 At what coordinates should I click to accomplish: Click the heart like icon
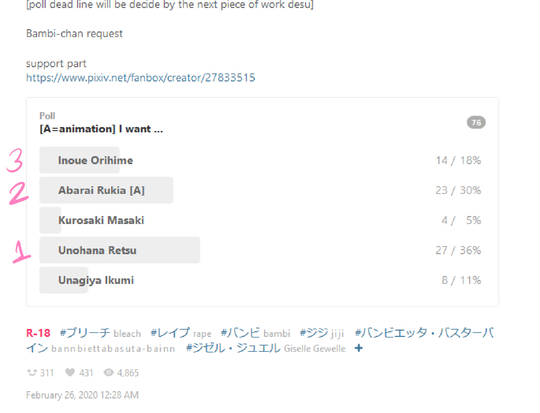click(70, 372)
